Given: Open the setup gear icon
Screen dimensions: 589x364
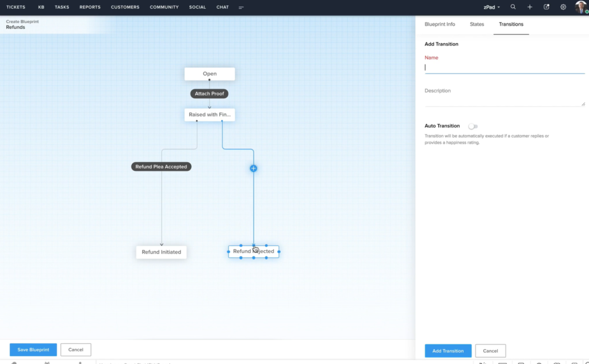Looking at the screenshot, I should 563,7.
